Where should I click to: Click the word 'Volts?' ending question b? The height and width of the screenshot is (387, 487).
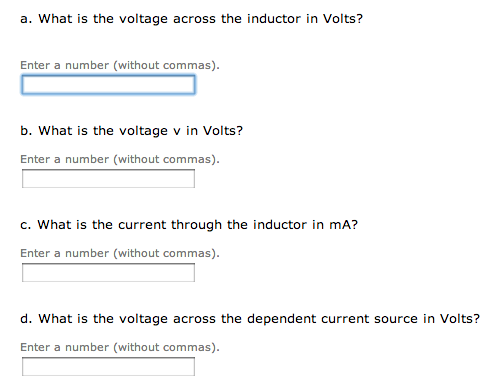(223, 131)
